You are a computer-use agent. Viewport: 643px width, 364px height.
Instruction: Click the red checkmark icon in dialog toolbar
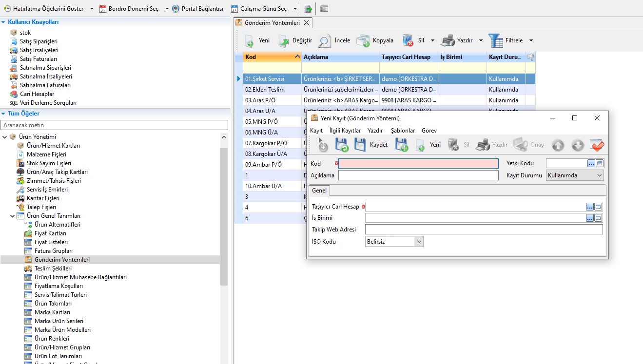[x=597, y=145]
